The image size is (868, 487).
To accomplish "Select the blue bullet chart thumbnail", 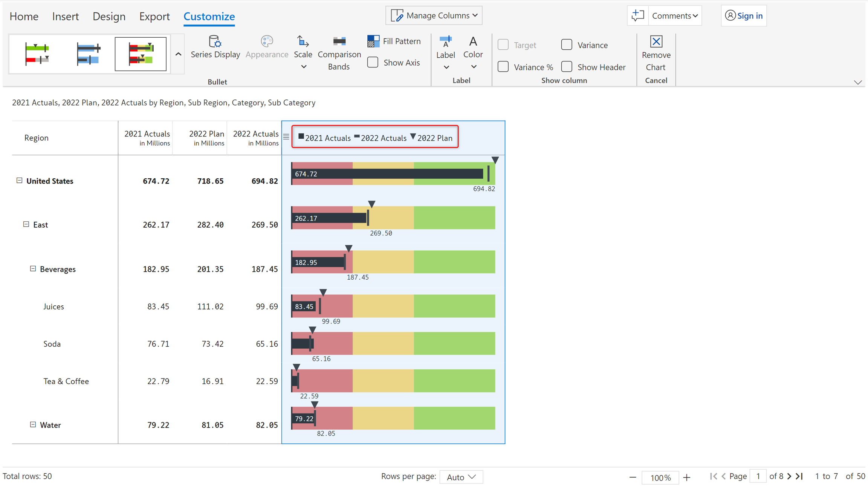I will coord(88,54).
